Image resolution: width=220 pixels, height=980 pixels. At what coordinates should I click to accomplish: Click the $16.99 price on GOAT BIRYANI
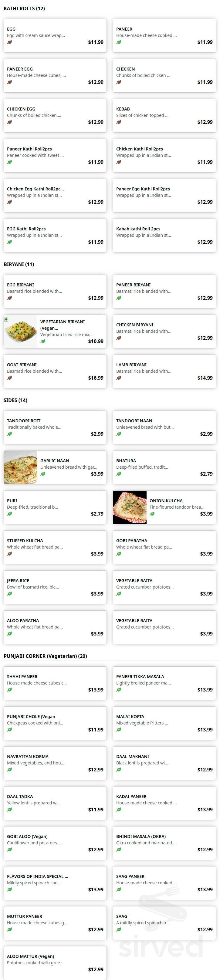(96, 378)
